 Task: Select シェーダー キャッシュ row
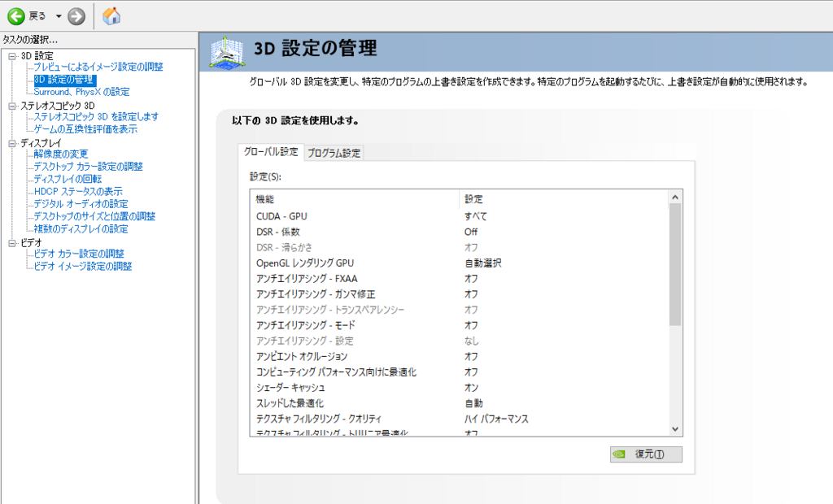coord(459,388)
